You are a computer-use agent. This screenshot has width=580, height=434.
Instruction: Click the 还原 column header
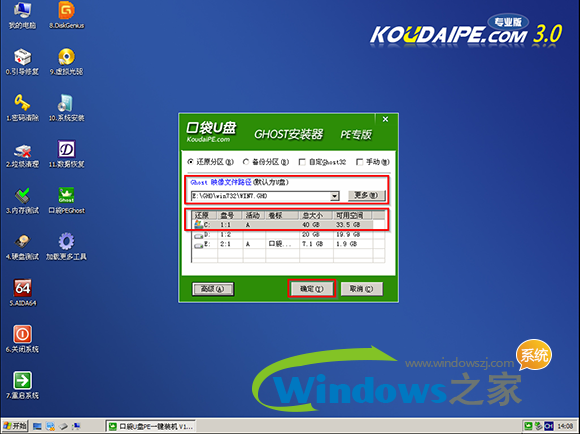205,215
